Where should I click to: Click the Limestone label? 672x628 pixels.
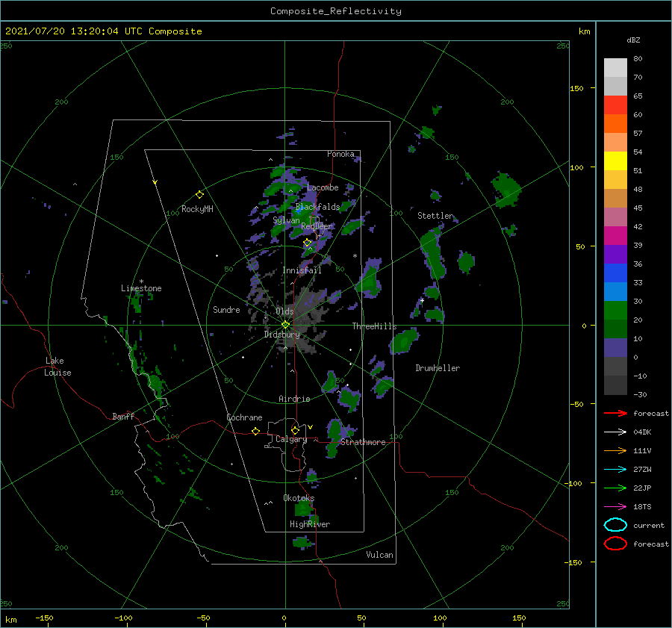click(141, 288)
